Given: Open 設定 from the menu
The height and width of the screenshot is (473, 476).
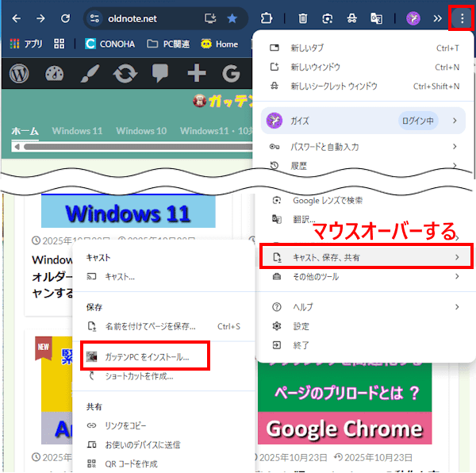Looking at the screenshot, I should (x=366, y=326).
